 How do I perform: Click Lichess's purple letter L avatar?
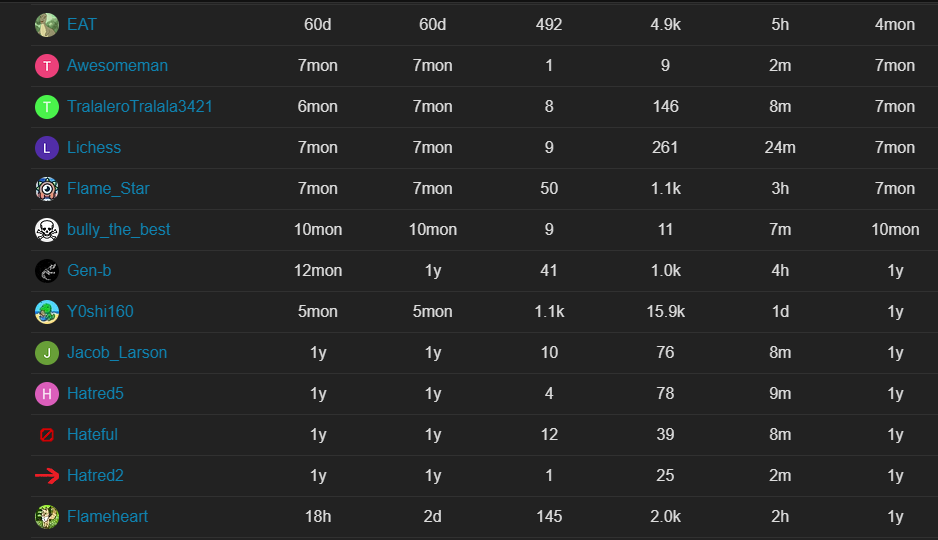[46, 148]
